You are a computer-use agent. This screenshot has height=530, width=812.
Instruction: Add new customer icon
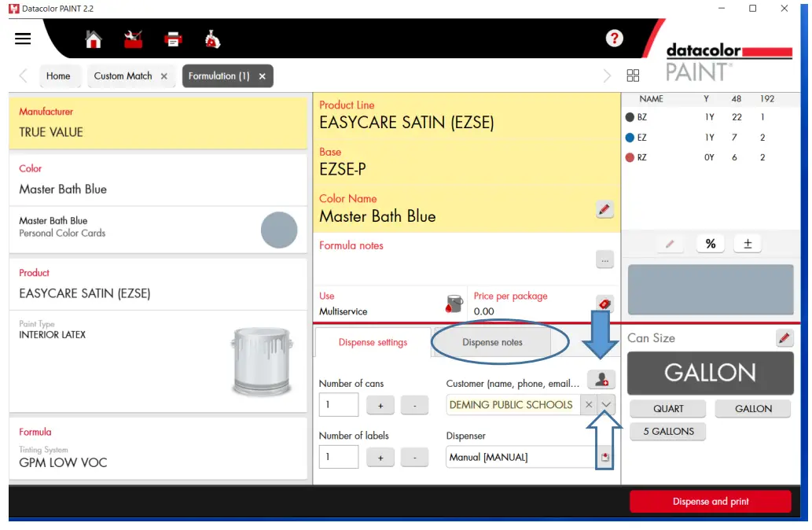(x=601, y=380)
